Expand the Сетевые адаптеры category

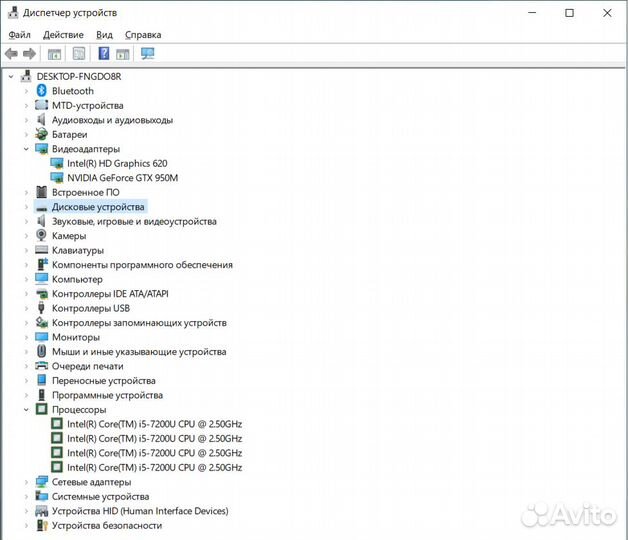coord(26,482)
